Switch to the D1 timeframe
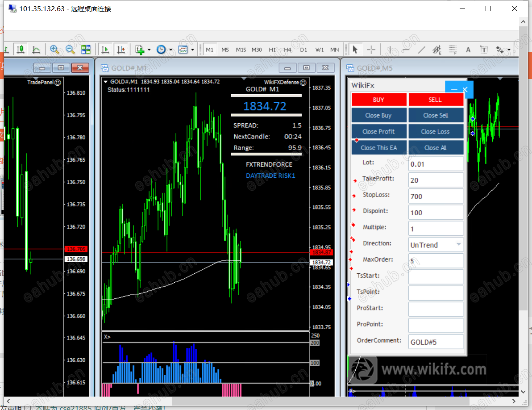 [x=303, y=50]
